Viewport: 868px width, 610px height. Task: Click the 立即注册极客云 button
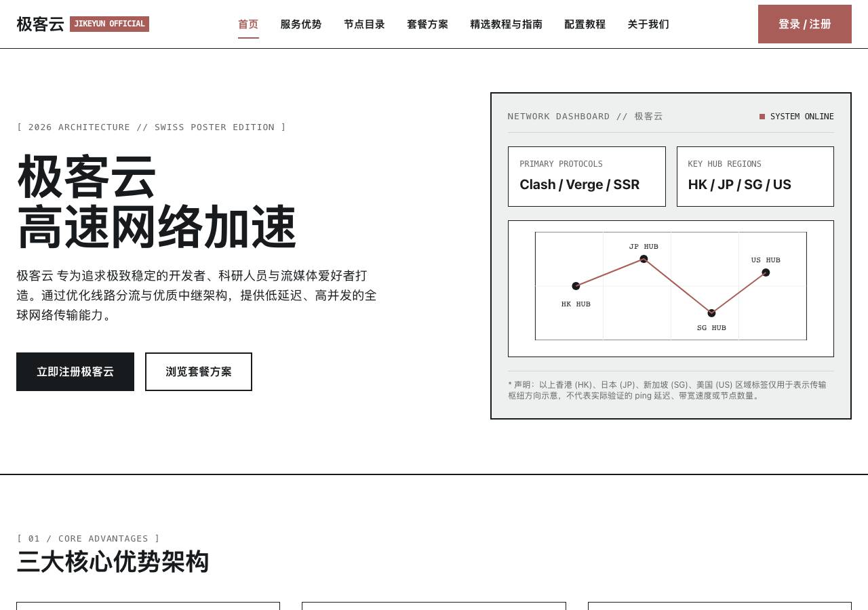(x=75, y=371)
